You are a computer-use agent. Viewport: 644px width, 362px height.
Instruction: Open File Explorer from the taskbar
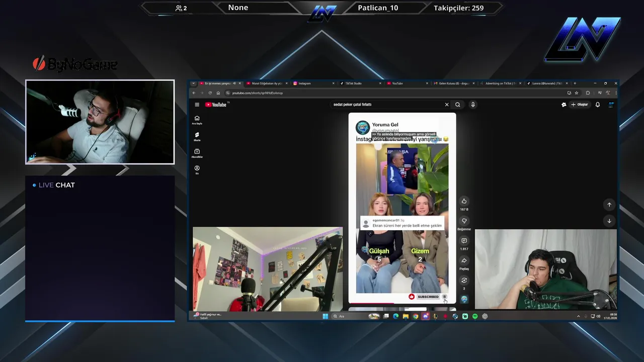tap(406, 316)
